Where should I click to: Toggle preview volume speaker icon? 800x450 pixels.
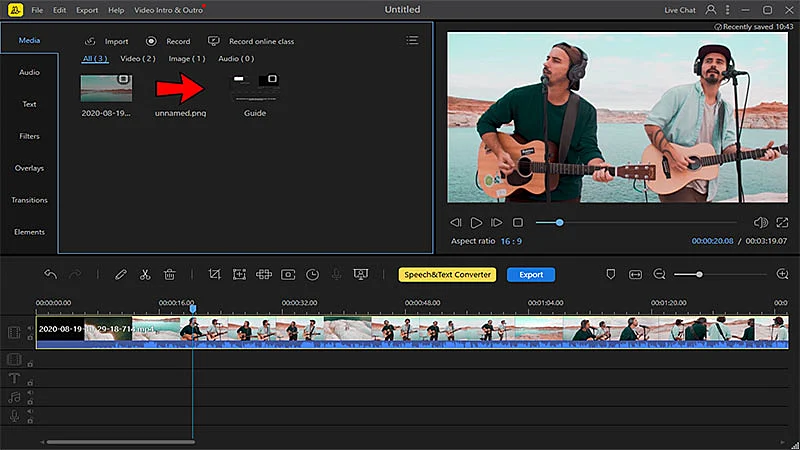760,222
